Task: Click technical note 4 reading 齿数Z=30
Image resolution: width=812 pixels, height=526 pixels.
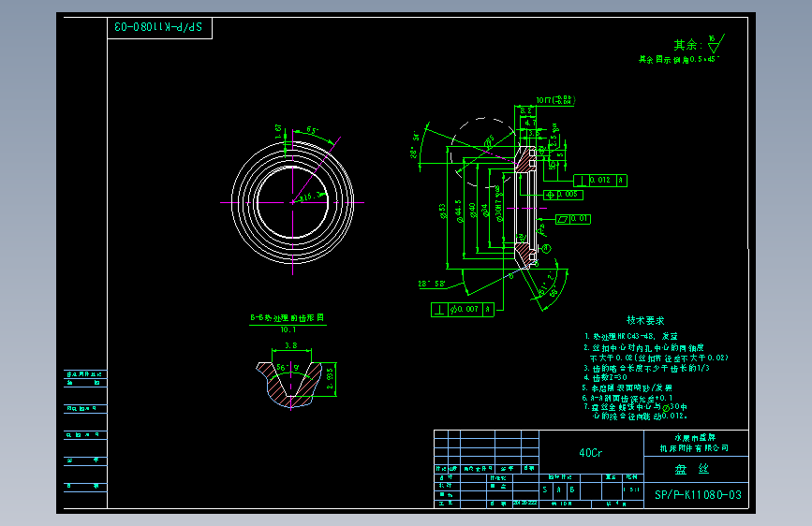Action: point(605,378)
